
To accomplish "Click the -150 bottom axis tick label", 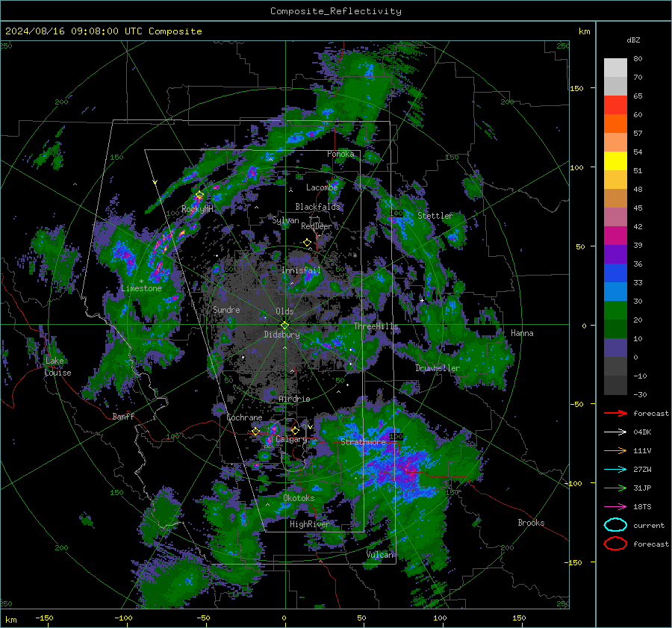I will click(x=44, y=618).
